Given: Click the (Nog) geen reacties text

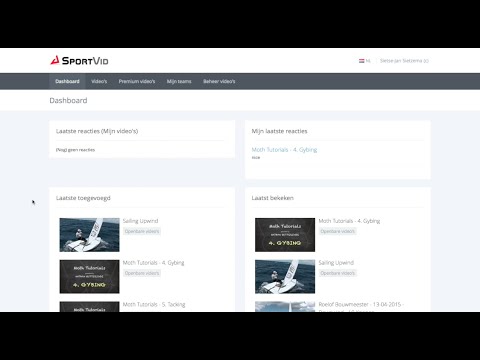Looking at the screenshot, I should [x=75, y=150].
